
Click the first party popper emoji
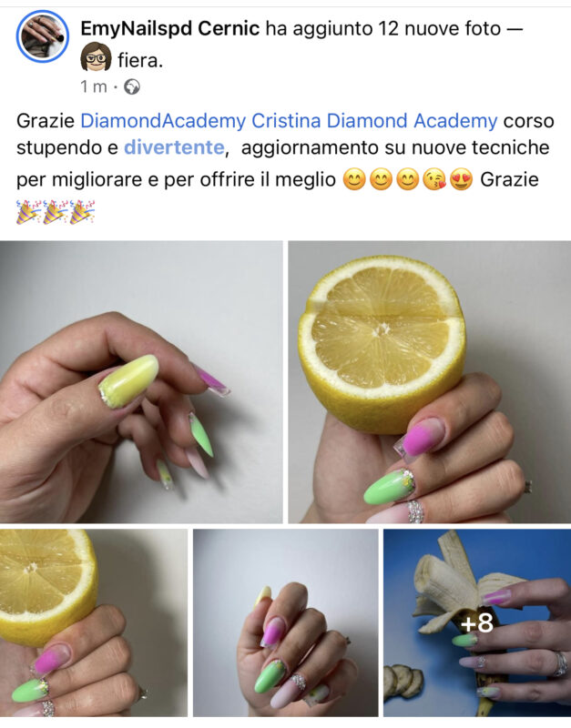tap(28, 212)
